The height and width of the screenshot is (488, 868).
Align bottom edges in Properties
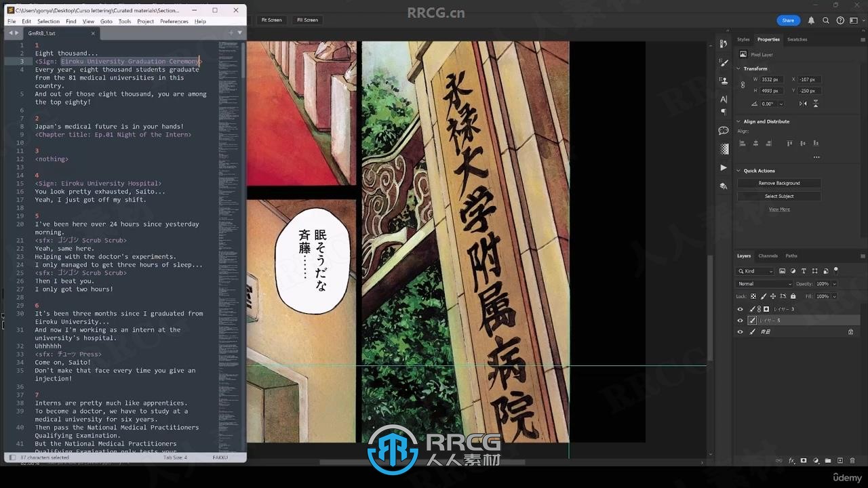click(816, 143)
